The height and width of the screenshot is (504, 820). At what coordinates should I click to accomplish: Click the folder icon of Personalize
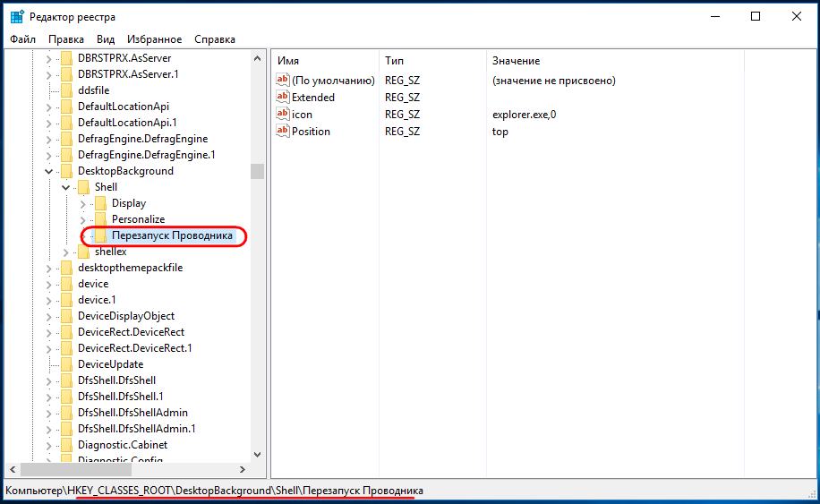pos(100,219)
